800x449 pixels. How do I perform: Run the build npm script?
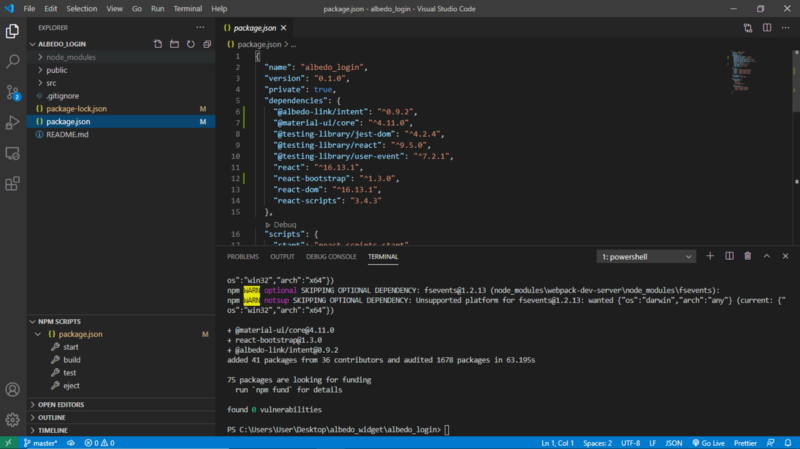click(121, 360)
